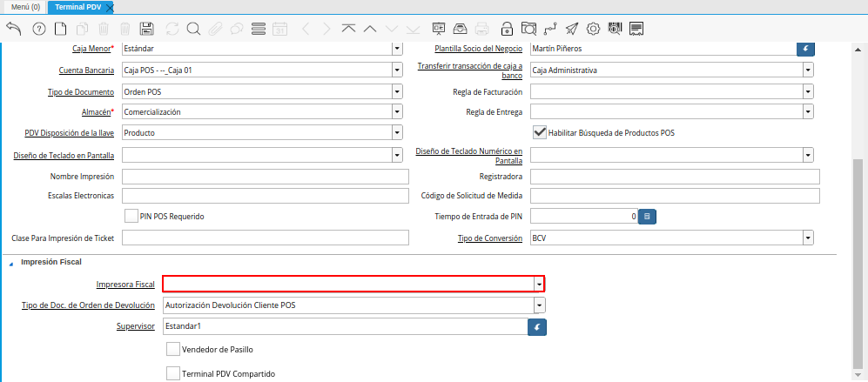This screenshot has height=382, width=868.
Task: Focus the Escalas Electronicas field
Action: point(266,196)
